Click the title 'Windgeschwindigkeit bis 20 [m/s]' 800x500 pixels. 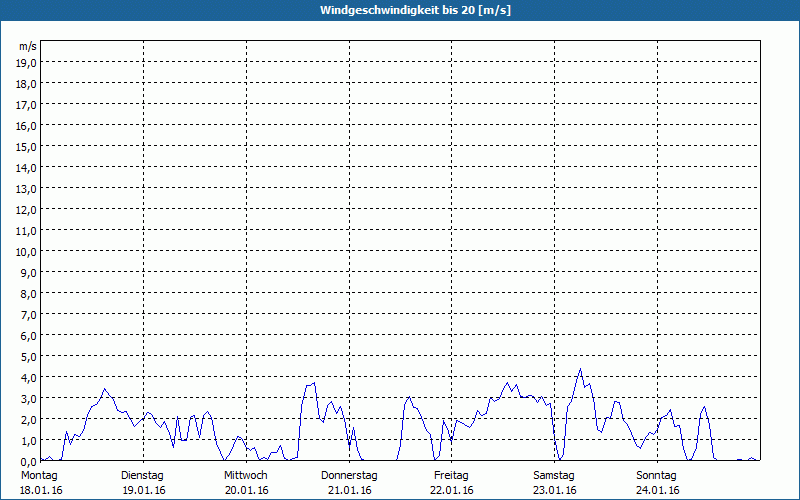coord(415,10)
